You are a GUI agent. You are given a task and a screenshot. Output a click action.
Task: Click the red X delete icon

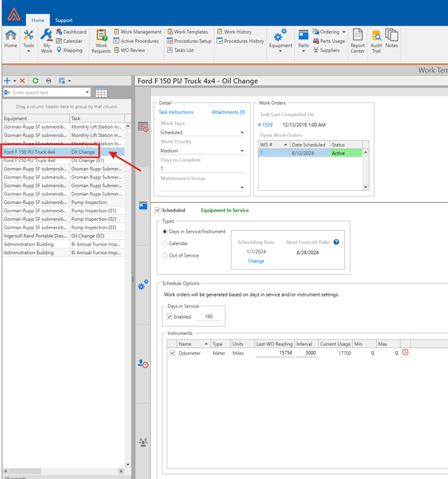(22, 81)
